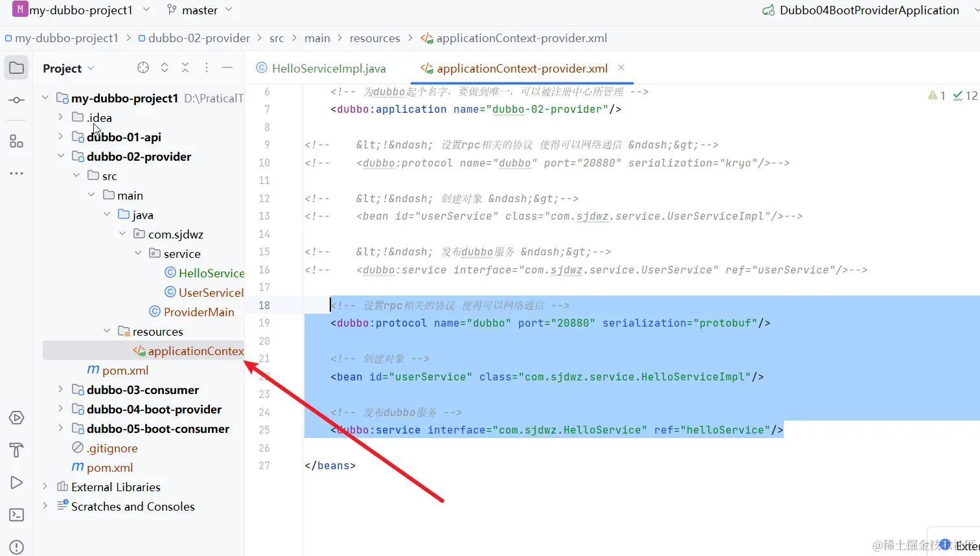
Task: Click the </beans> closing tag
Action: (330, 465)
